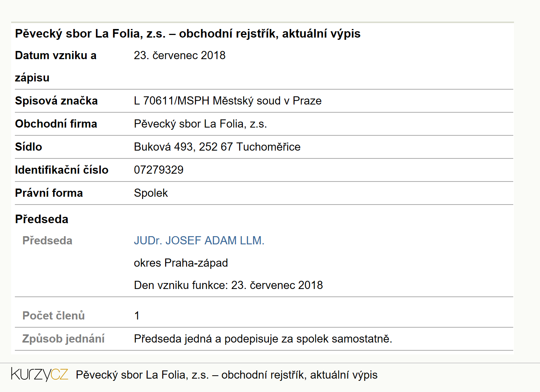Select the Spolek legal form value
540x392 pixels.
(x=151, y=193)
